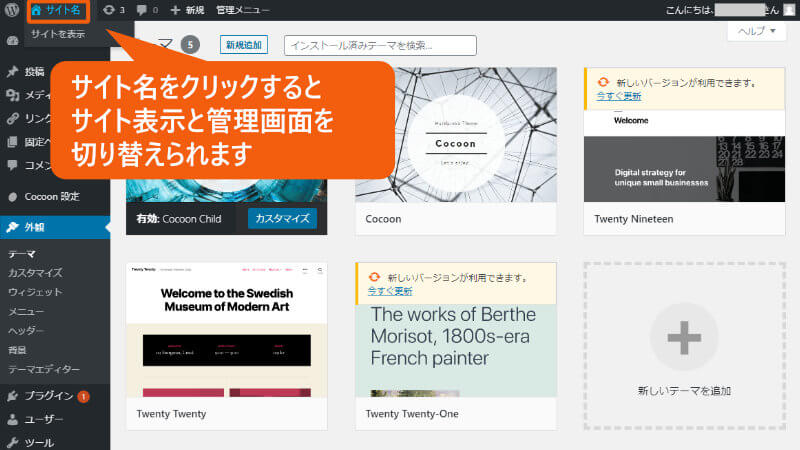Click the 'カスタマイズ' button on Cocoon Child
This screenshot has height=450, width=800.
tap(282, 218)
